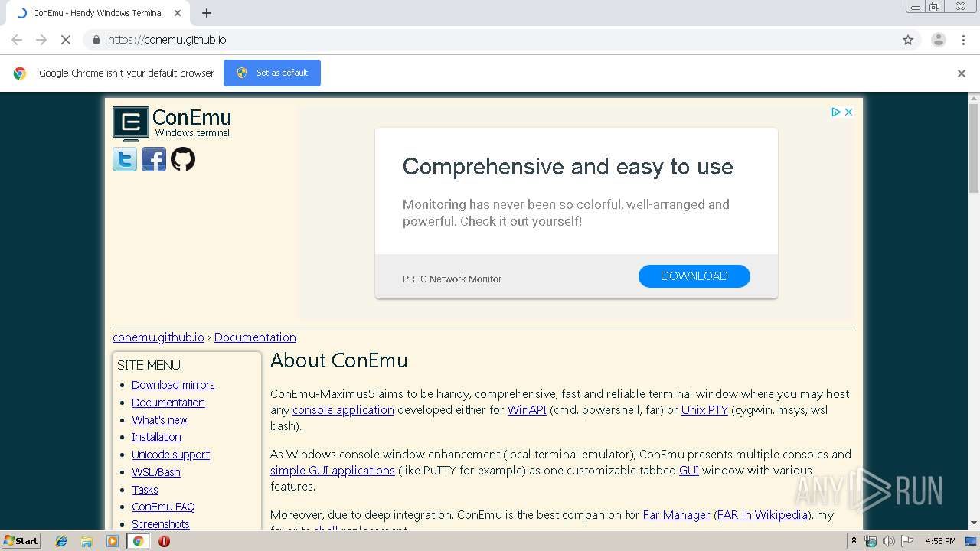Viewport: 980px width, 551px height.
Task: Launch the media player from the taskbar
Action: coord(113,541)
